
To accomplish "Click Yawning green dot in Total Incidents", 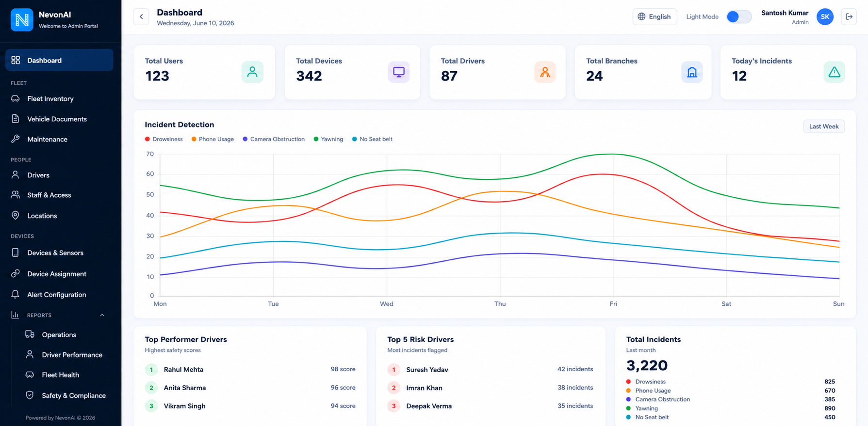I will click(x=628, y=409).
